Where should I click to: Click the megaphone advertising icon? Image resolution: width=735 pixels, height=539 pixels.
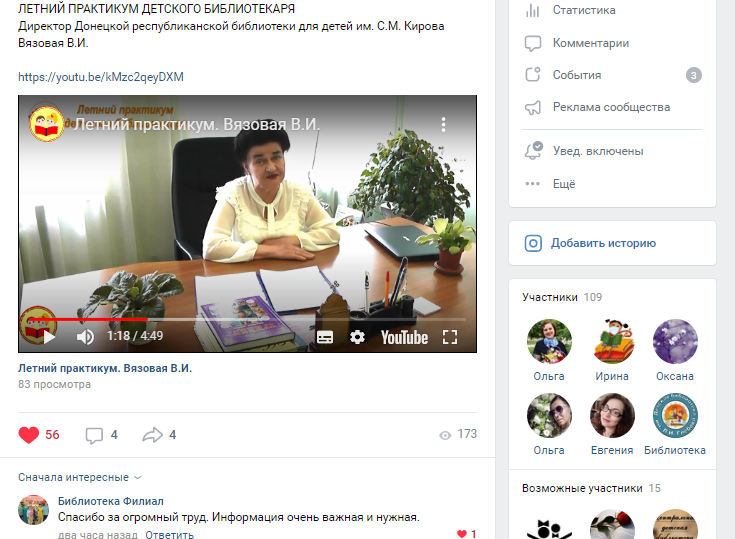point(532,107)
